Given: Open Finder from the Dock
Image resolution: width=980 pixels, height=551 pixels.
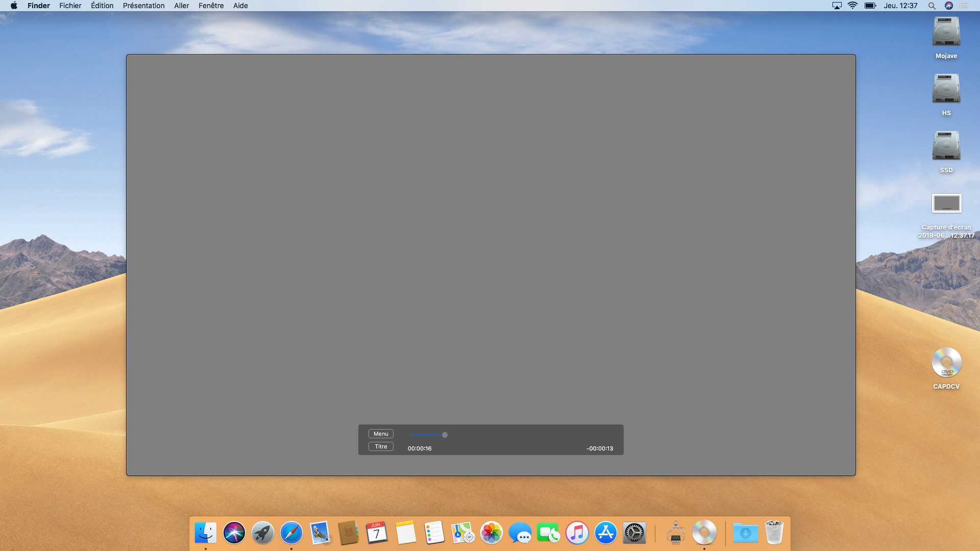Looking at the screenshot, I should [206, 533].
